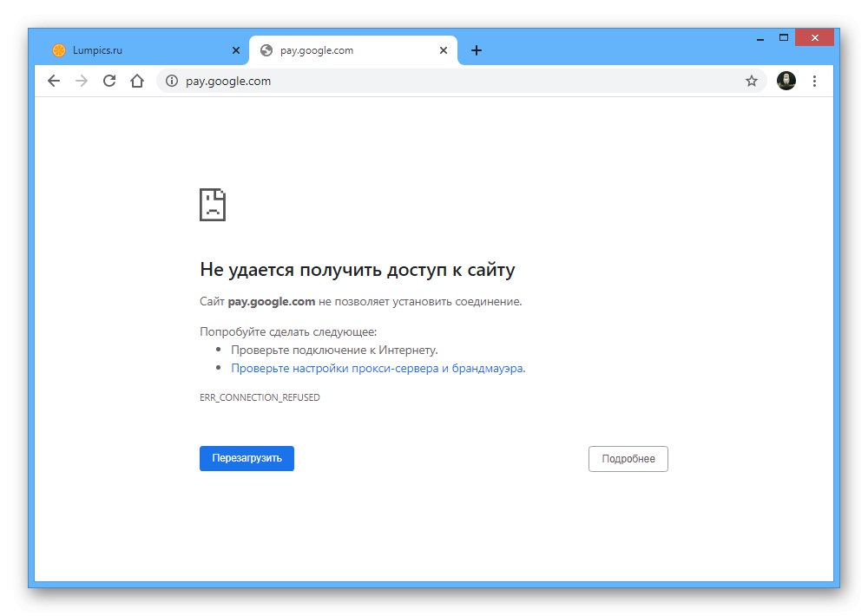The image size is (868, 616).
Task: Navigate back with the back arrow
Action: pyautogui.click(x=54, y=80)
